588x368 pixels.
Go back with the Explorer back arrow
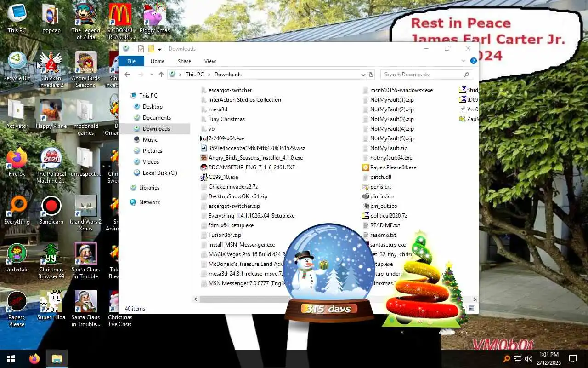pos(127,75)
